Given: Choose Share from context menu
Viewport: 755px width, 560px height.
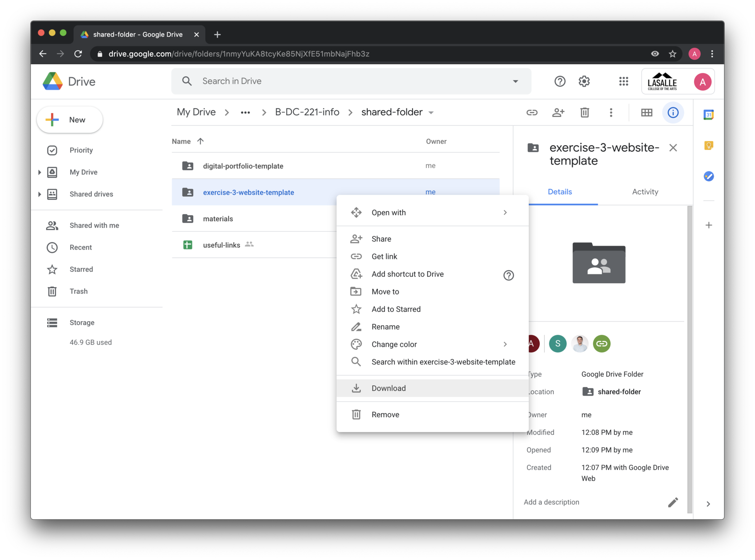Looking at the screenshot, I should [432, 239].
